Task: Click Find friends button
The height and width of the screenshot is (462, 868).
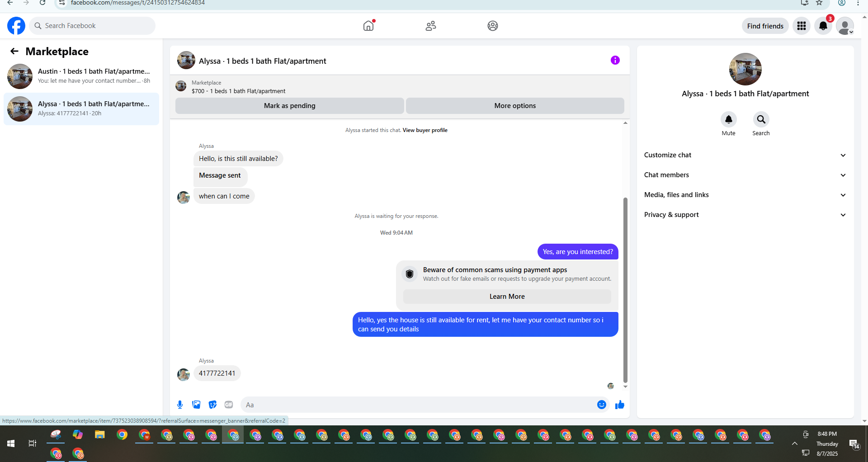Action: click(765, 26)
